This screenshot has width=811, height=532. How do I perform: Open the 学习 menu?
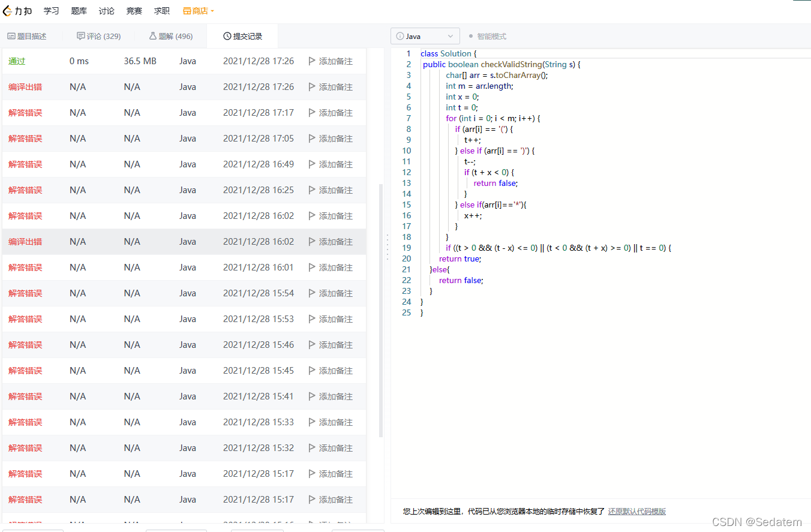point(52,11)
